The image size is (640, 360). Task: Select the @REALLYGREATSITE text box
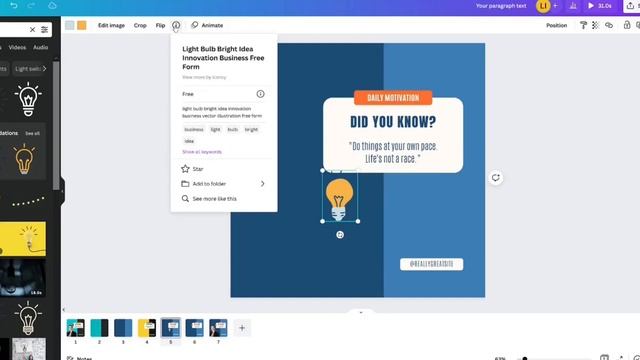(x=431, y=264)
